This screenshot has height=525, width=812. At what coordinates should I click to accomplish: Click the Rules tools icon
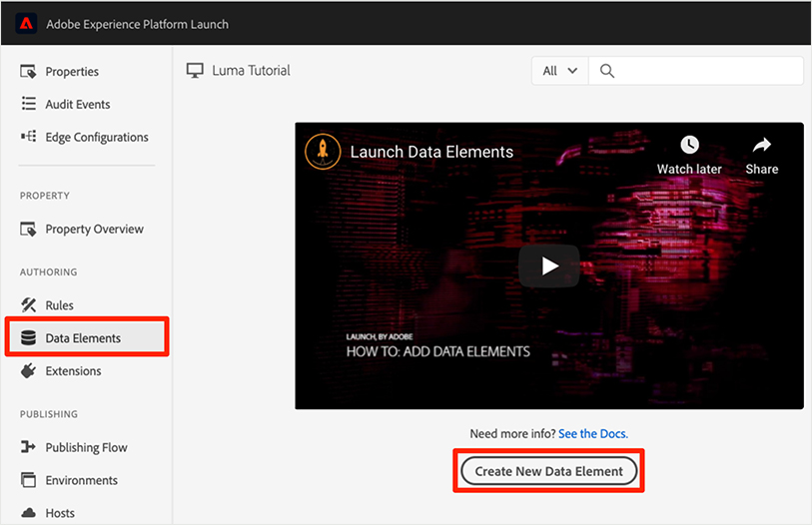29,305
